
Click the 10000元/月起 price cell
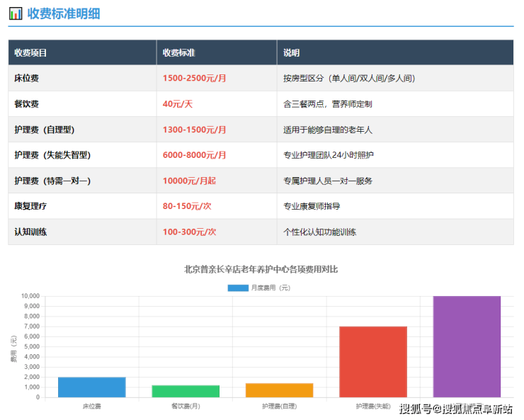189,181
